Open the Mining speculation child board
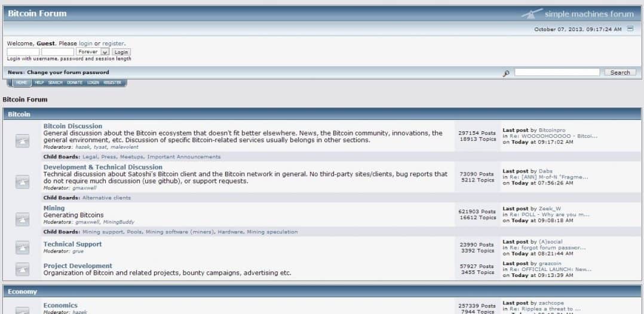The image size is (644, 314). coord(272,232)
